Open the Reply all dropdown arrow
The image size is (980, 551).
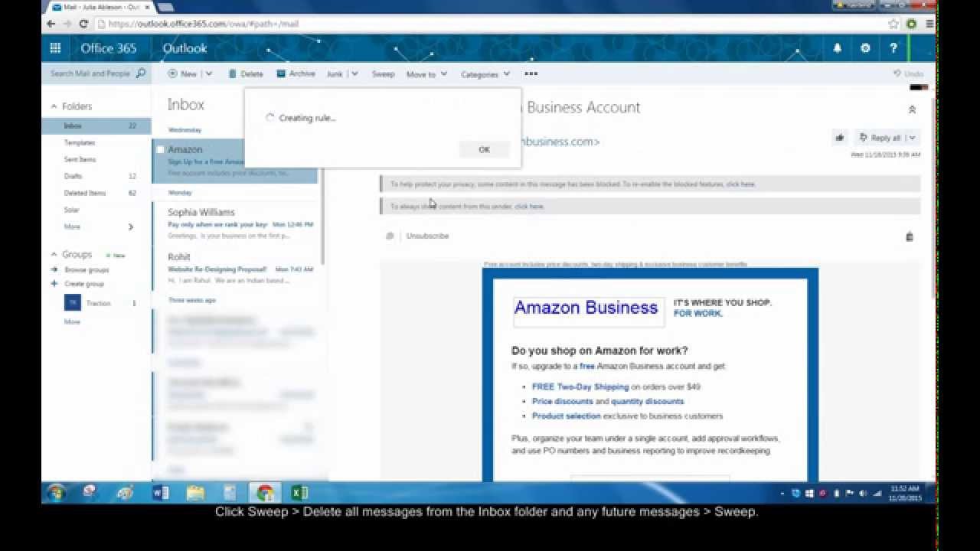click(911, 138)
